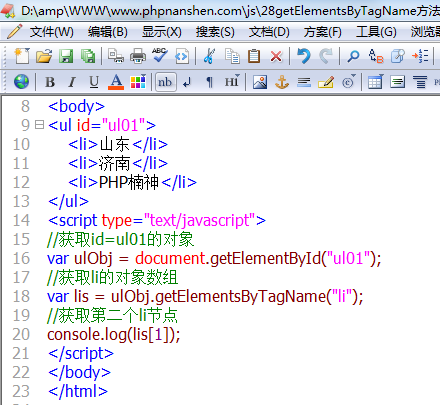Copy the selection with the copy icon
This screenshot has width=440, height=405.
pos(232,56)
